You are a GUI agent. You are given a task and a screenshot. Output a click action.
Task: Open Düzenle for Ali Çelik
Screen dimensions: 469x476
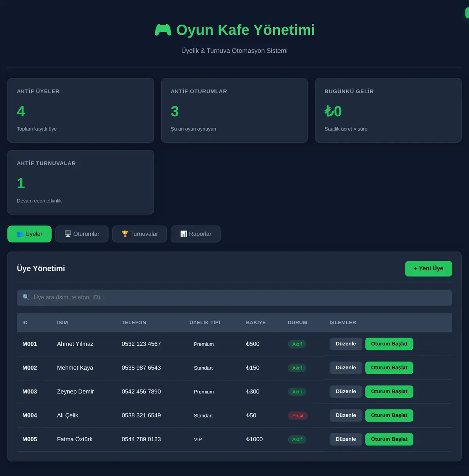[346, 415]
